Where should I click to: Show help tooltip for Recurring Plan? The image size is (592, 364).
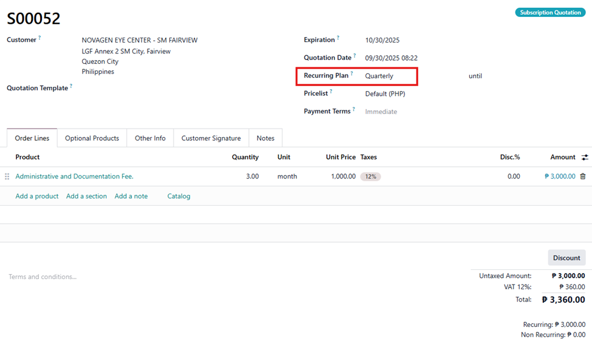pyautogui.click(x=352, y=74)
